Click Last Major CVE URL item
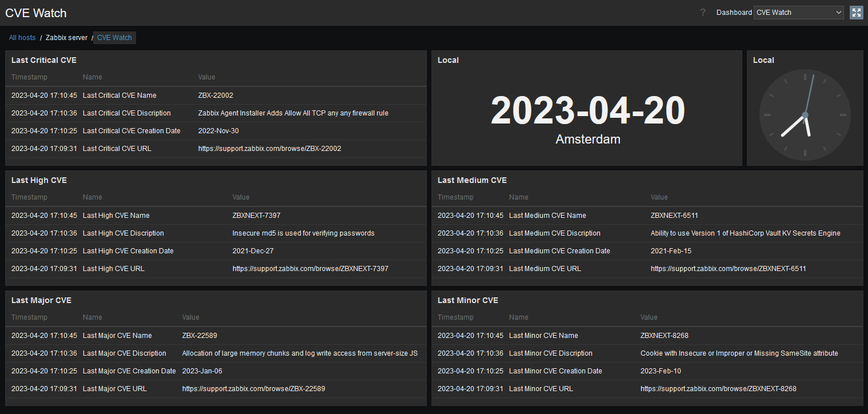Image resolution: width=868 pixels, height=414 pixels. [115, 389]
